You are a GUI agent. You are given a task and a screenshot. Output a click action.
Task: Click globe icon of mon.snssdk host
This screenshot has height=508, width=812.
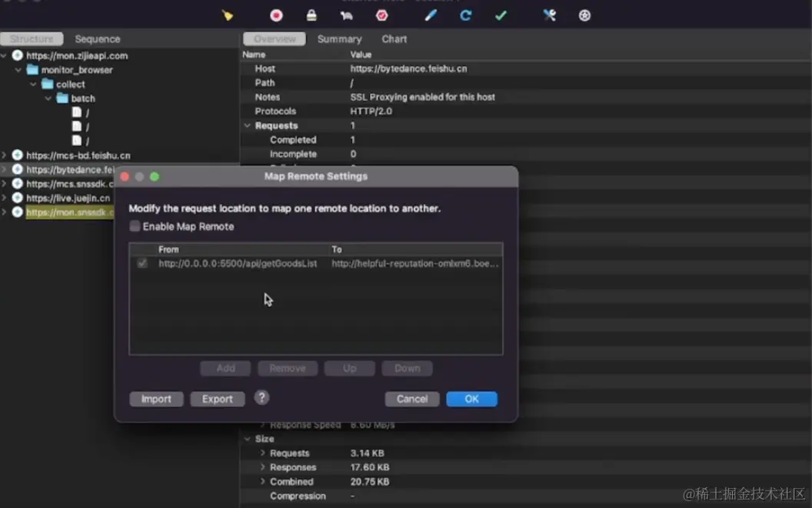[x=17, y=212]
